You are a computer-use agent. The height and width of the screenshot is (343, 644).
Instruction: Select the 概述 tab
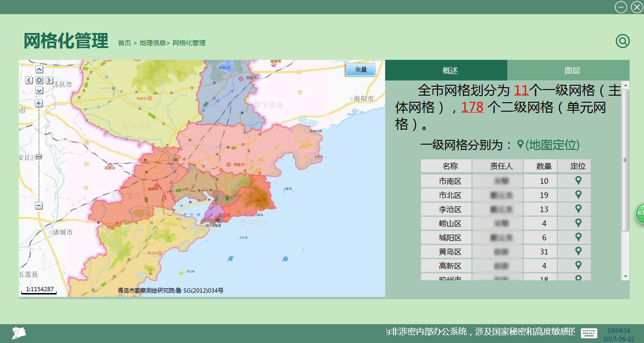point(450,71)
